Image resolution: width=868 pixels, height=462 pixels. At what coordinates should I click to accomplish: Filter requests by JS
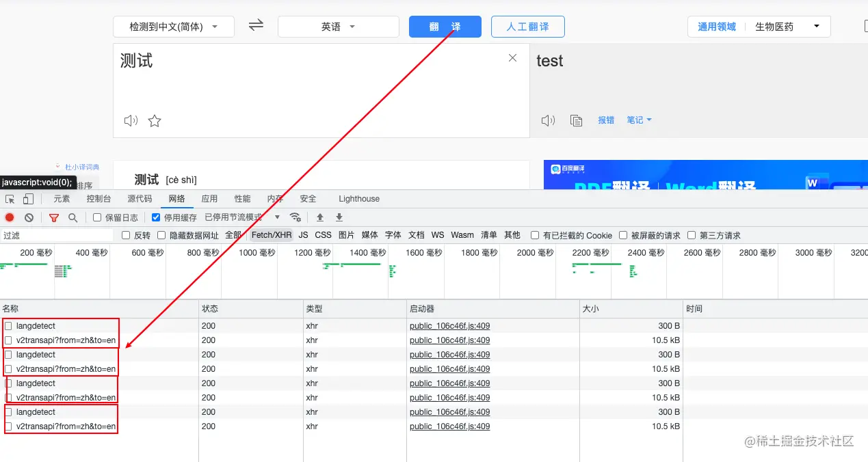pos(303,235)
